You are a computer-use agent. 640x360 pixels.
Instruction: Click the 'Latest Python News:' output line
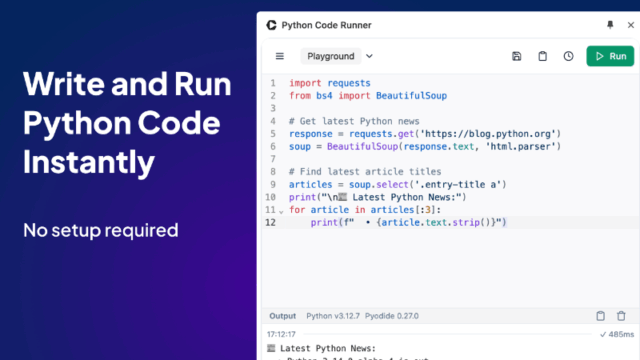[322, 348]
